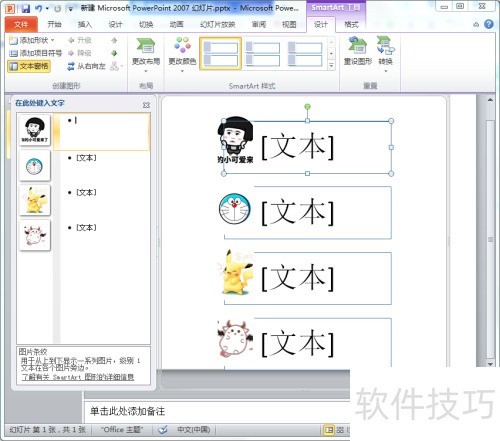Viewport: 500px width, 441px height.
Task: Open the PowerPoint help question icon
Action: click(489, 24)
